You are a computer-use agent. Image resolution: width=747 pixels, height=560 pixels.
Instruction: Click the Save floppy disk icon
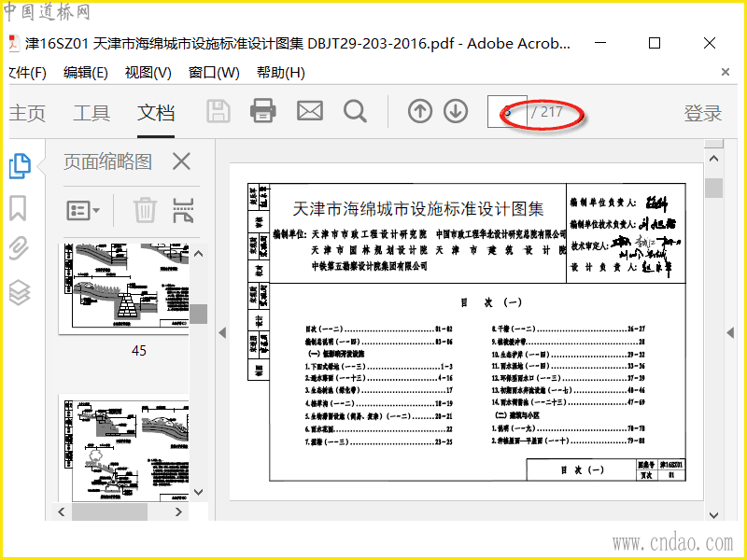pos(218,111)
